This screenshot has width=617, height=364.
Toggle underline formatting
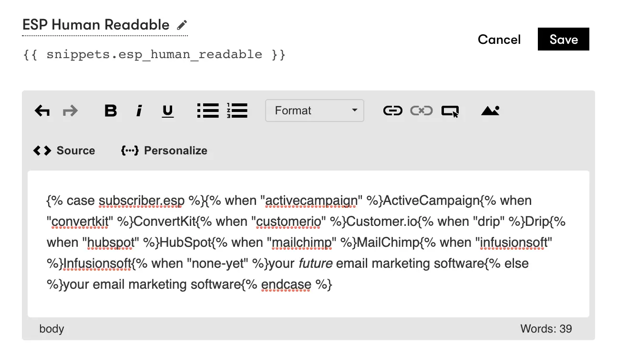(x=168, y=111)
